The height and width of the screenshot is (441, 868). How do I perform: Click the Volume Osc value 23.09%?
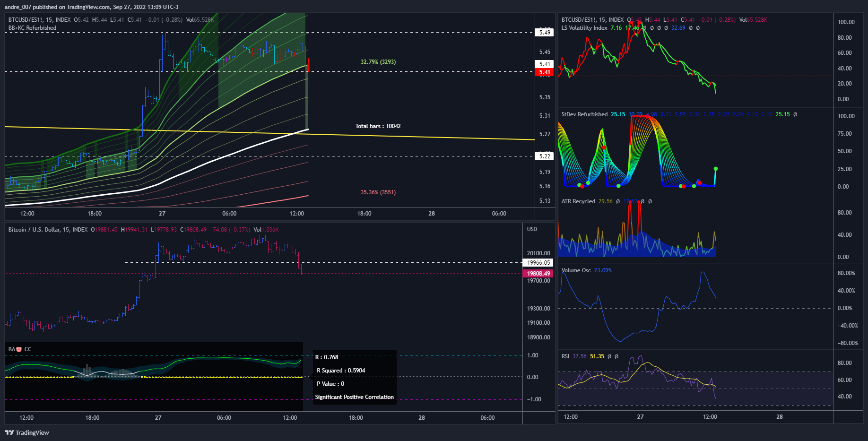[603, 270]
